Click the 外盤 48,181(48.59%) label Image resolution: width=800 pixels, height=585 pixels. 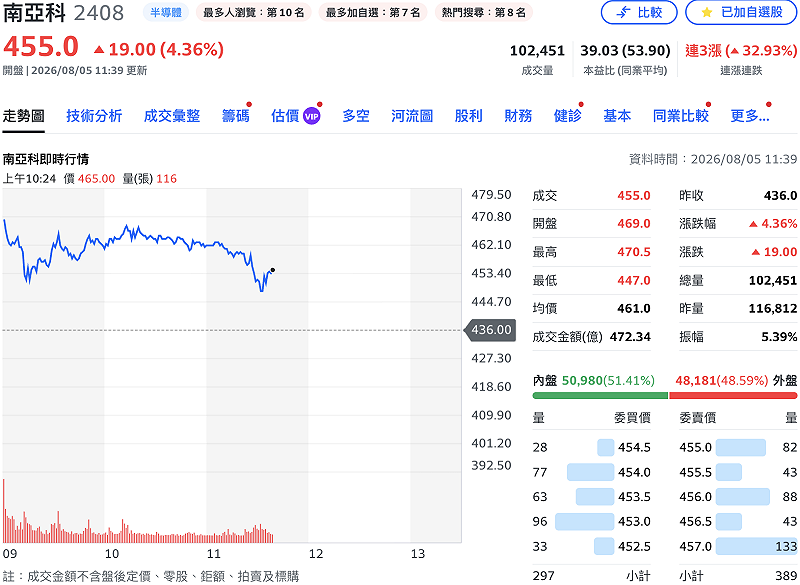[x=736, y=380]
